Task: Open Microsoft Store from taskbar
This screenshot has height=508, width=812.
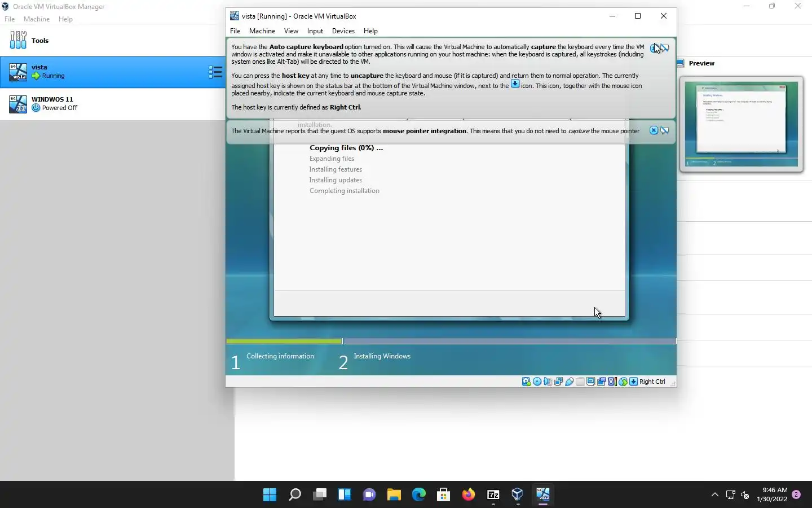Action: click(x=444, y=495)
